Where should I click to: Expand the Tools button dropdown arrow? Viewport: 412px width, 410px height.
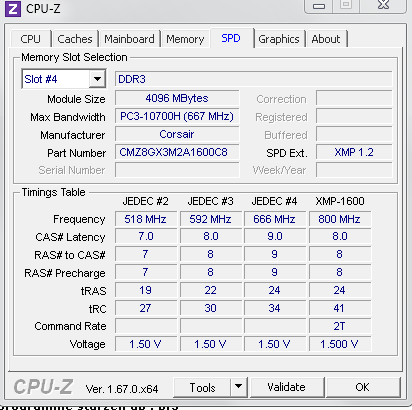click(x=238, y=387)
